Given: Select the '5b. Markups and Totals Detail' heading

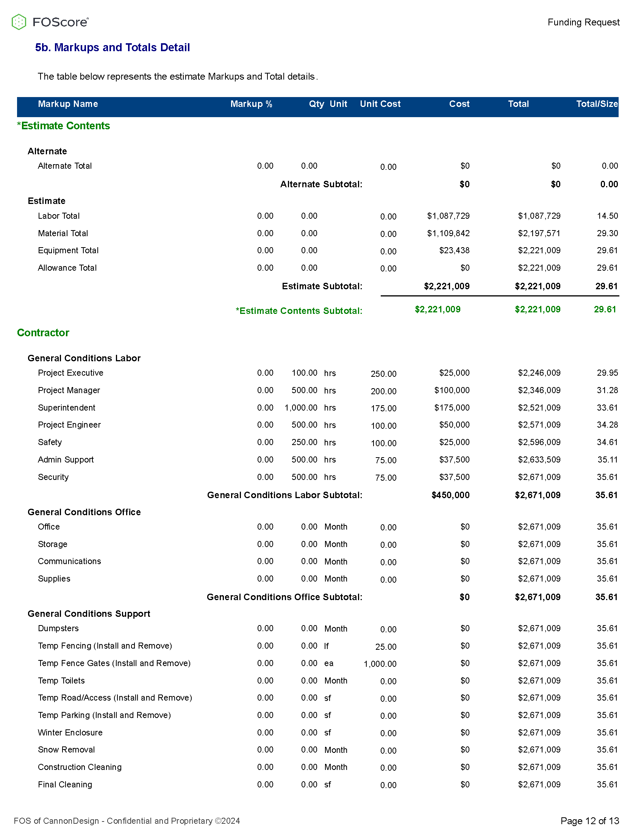Looking at the screenshot, I should coord(113,47).
